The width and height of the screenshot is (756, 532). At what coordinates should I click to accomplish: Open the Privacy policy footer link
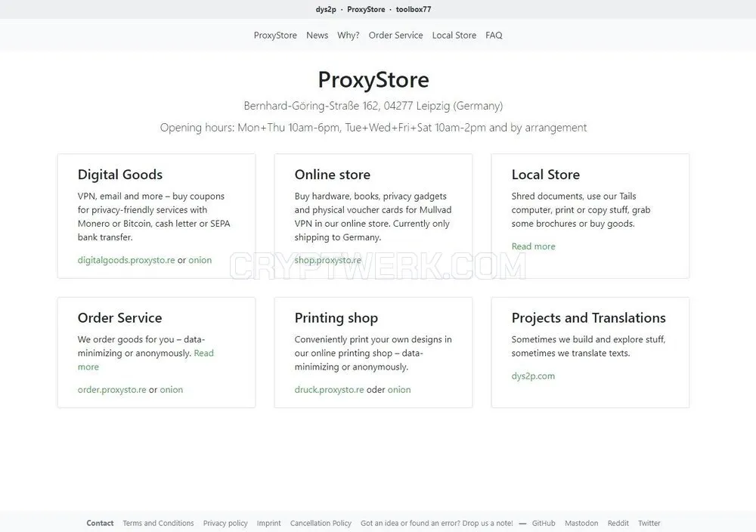click(x=225, y=523)
